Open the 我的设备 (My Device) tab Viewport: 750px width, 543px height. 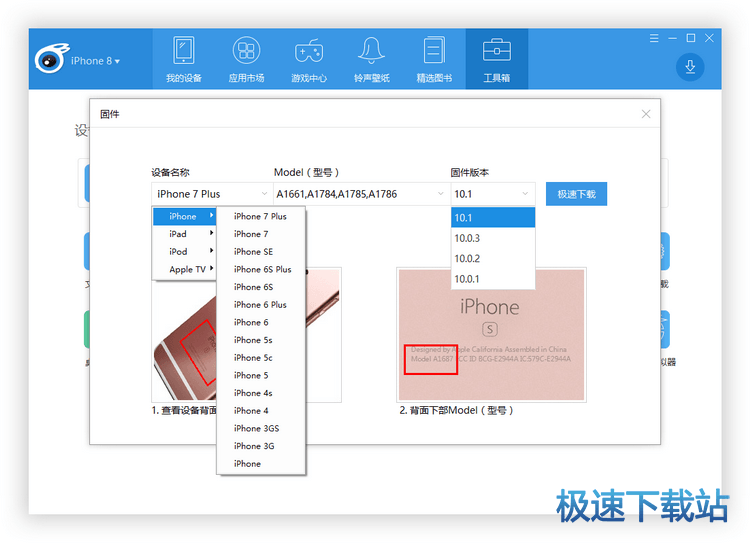pyautogui.click(x=184, y=59)
